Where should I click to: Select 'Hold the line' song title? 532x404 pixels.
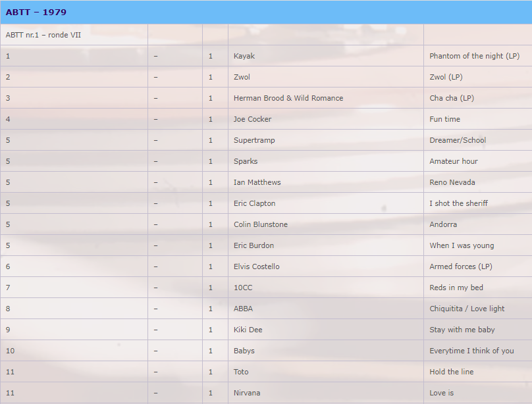pyautogui.click(x=451, y=372)
